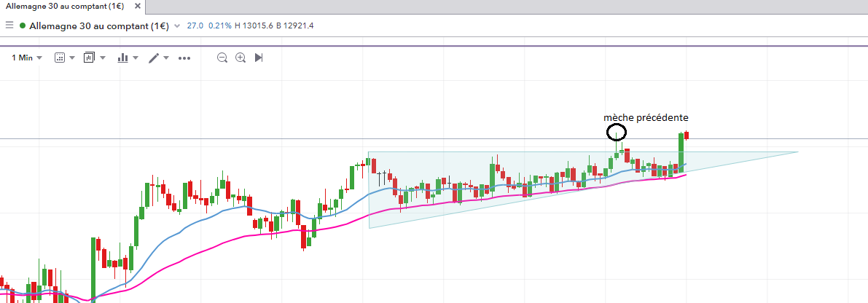The height and width of the screenshot is (303, 868).
Task: Jump to latest candle with skip-forward icon
Action: pyautogui.click(x=259, y=58)
